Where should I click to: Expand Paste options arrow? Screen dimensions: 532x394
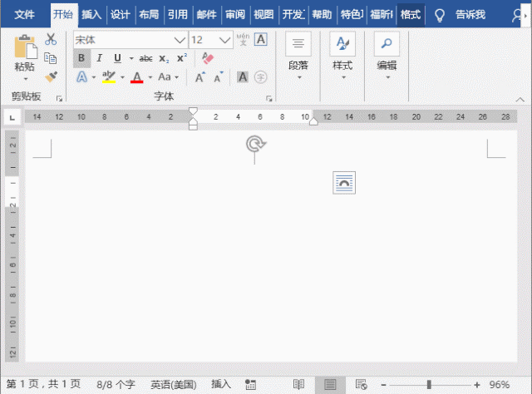coord(26,79)
